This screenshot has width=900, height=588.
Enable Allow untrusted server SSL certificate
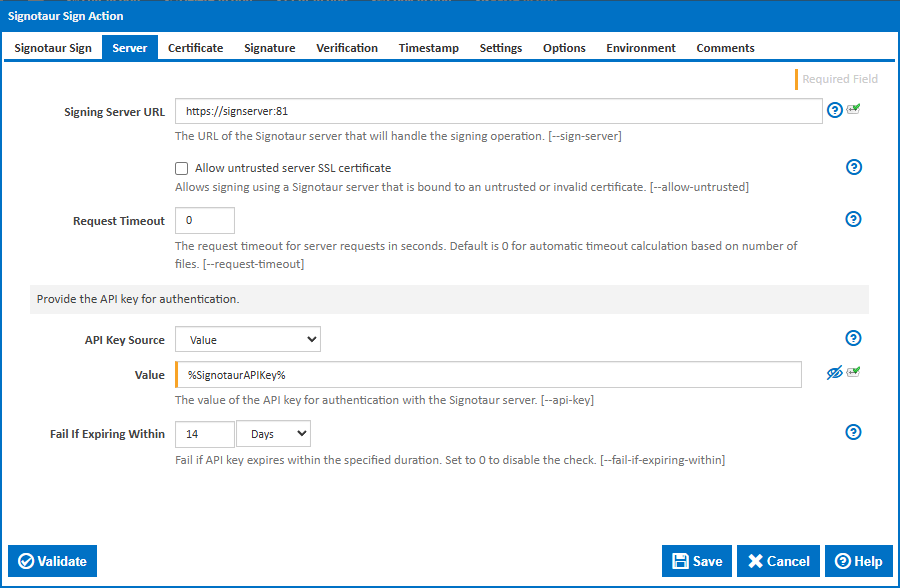[181, 168]
